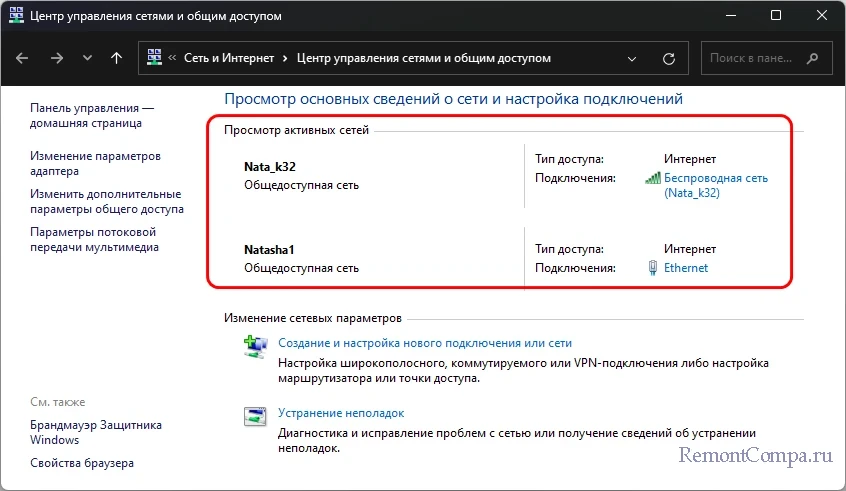This screenshot has height=491, width=846.
Task: Click the new connection setup icon
Action: [255, 347]
